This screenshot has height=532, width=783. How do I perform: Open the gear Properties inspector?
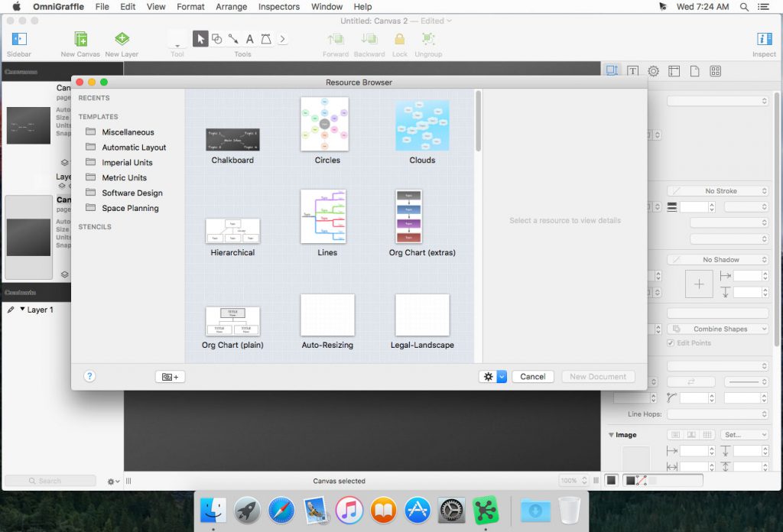[x=653, y=70]
